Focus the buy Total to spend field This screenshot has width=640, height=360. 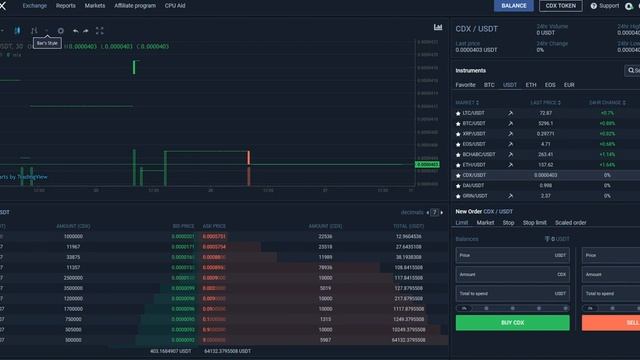(x=513, y=294)
